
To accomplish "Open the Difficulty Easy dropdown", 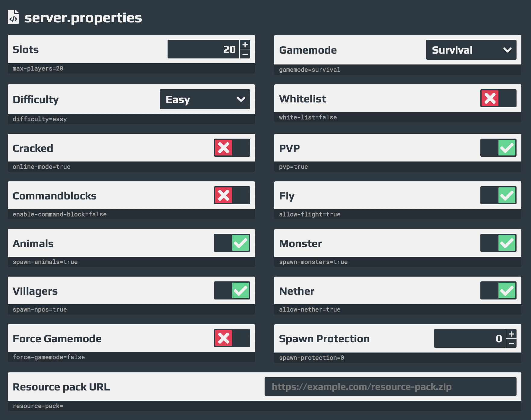I will (205, 99).
